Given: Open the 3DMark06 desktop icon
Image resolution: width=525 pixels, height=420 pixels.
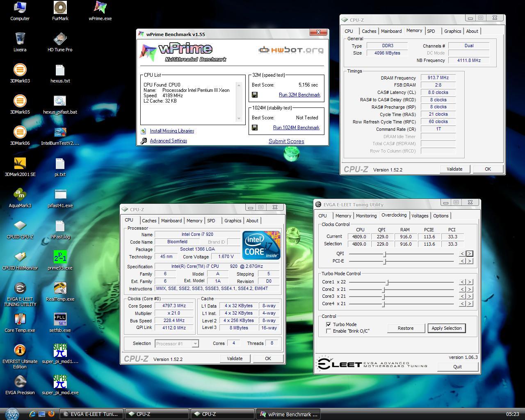Looking at the screenshot, I should [x=20, y=136].
